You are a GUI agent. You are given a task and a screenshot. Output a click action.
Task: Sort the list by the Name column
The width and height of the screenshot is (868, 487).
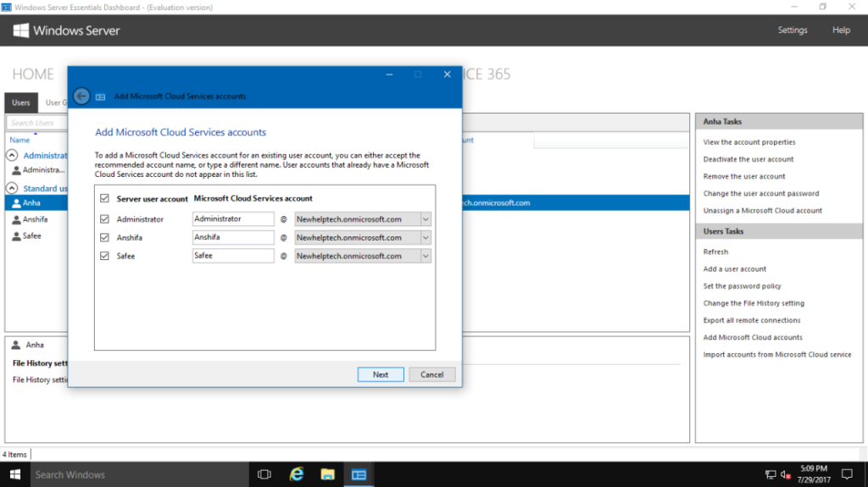click(x=19, y=140)
